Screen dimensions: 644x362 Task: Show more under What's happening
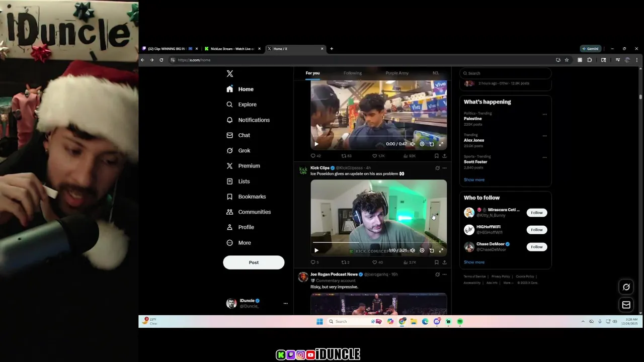click(474, 180)
